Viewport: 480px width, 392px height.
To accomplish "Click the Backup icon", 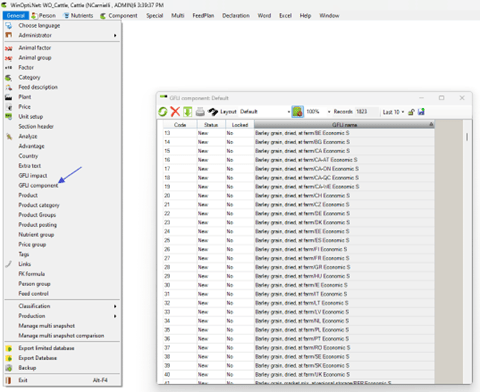I will tap(9, 368).
